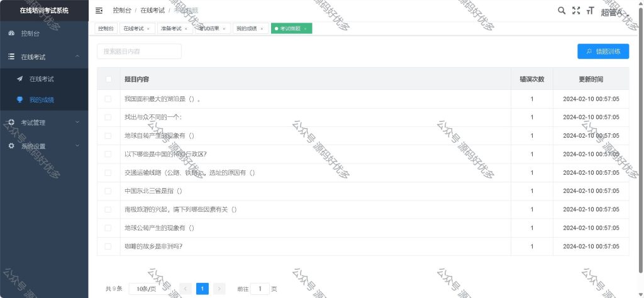Click the vertical scrollbar on the right
This screenshot has width=644, height=298.
(641, 140)
